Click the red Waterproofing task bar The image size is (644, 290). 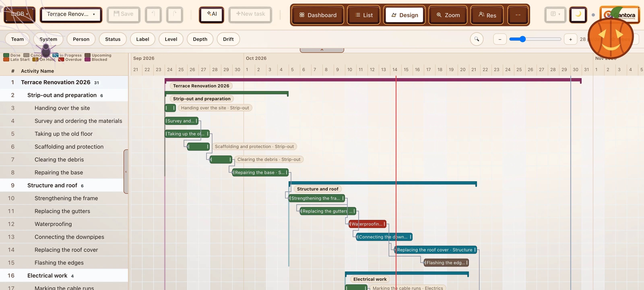point(367,224)
